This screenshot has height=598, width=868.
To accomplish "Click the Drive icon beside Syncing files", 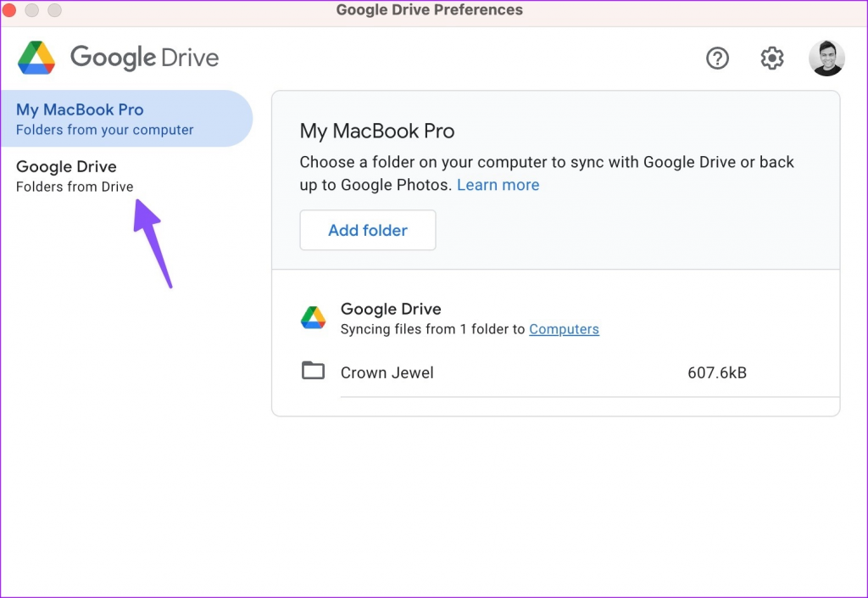I will [314, 318].
